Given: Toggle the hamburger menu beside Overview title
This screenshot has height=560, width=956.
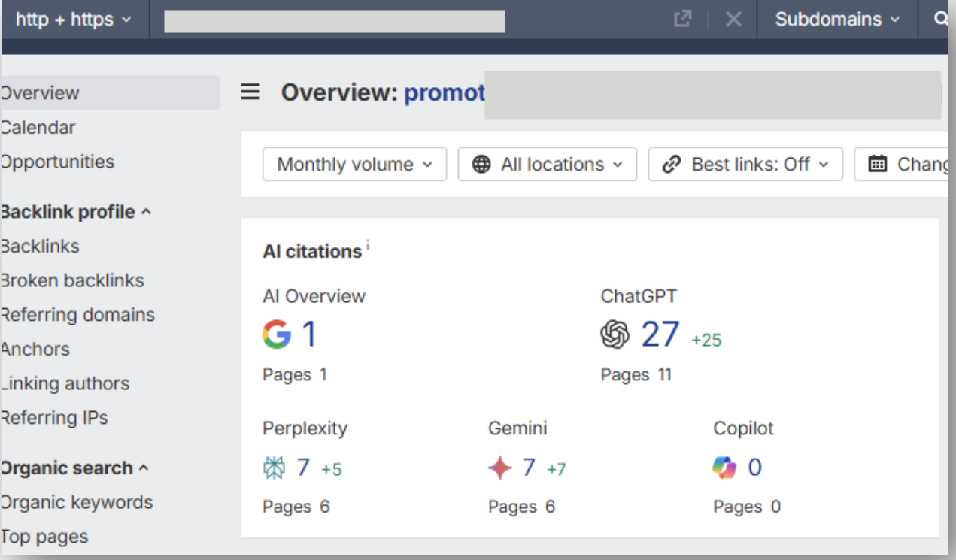Looking at the screenshot, I should [250, 92].
